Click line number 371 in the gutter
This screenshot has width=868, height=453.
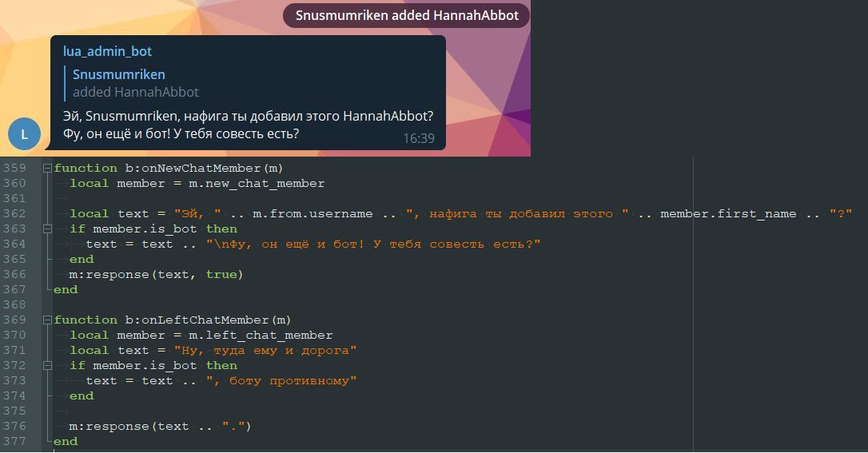tap(14, 350)
